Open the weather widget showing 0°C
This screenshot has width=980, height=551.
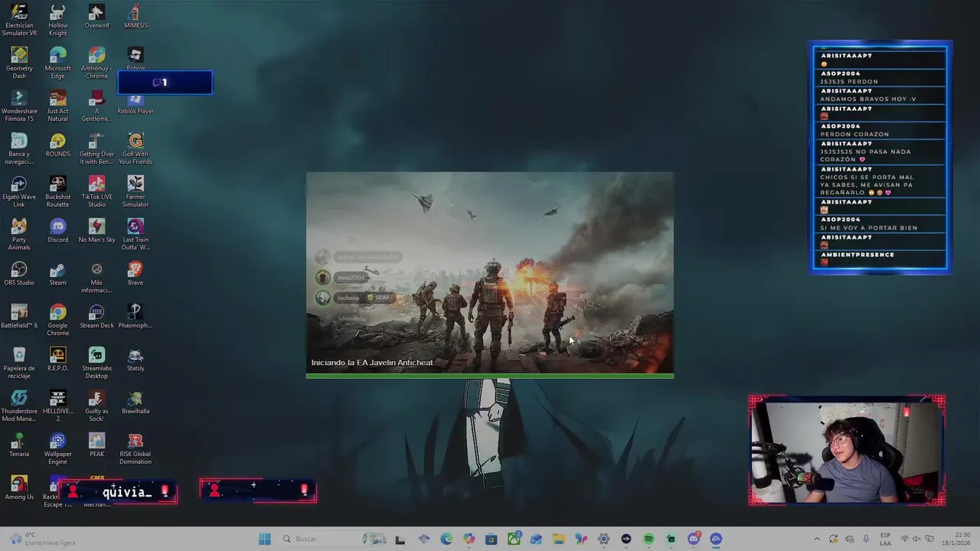pos(43,539)
